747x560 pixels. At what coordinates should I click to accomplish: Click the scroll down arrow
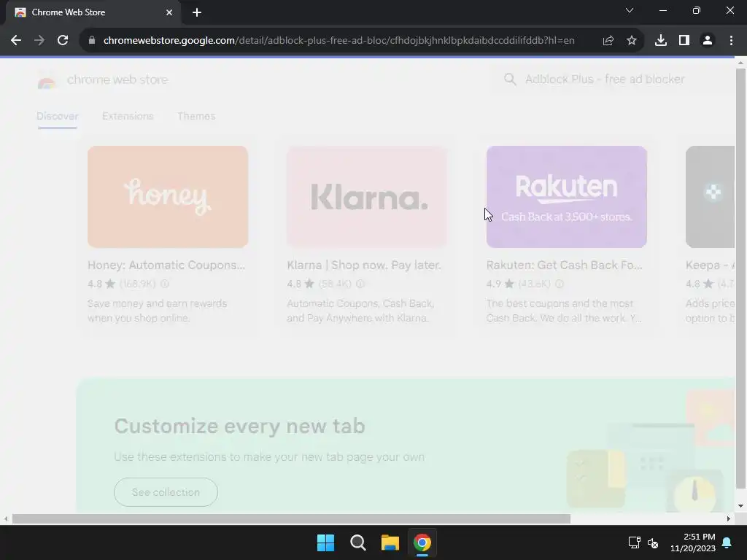[x=740, y=506]
